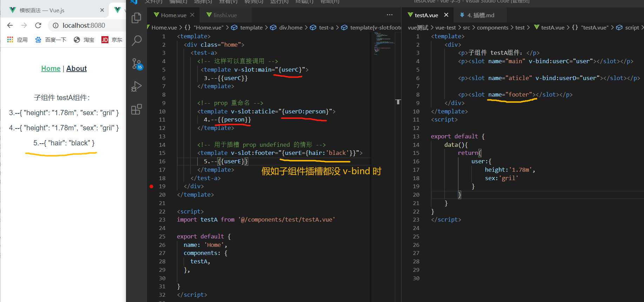Click name: 'Home' on line 26
The image size is (644, 302).
(205, 245)
